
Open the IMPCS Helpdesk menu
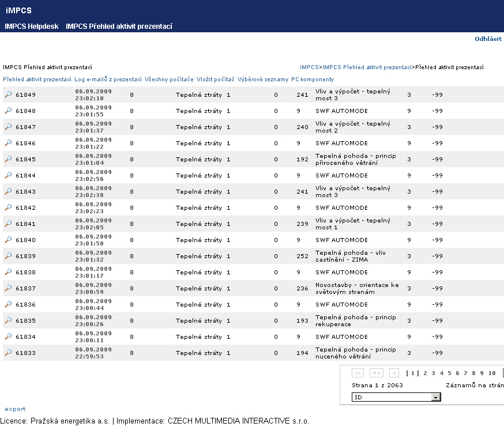tap(32, 27)
